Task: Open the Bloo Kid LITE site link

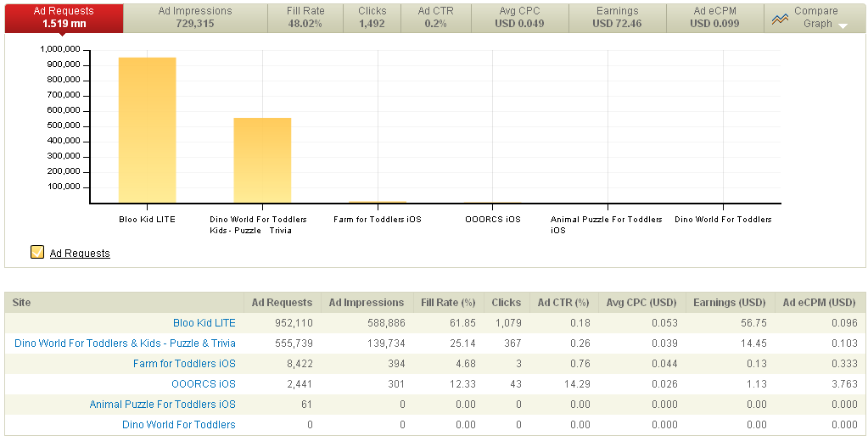Action: [x=204, y=323]
